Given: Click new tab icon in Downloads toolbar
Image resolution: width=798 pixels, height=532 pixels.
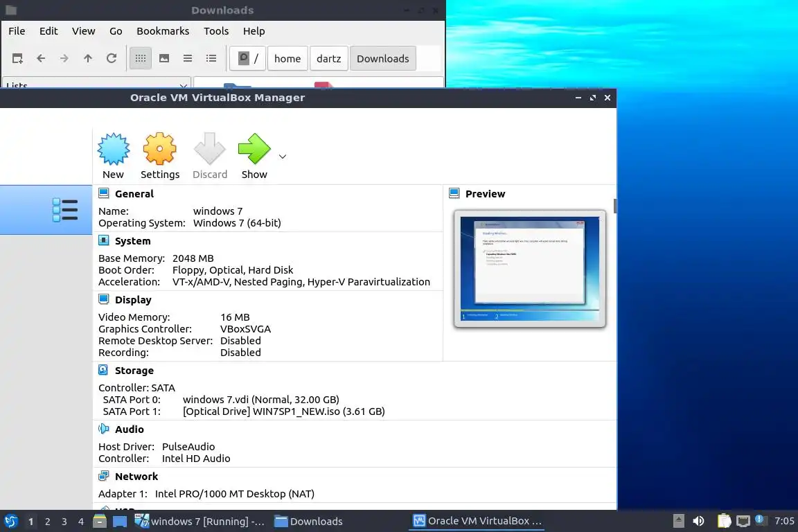Looking at the screenshot, I should coord(17,59).
